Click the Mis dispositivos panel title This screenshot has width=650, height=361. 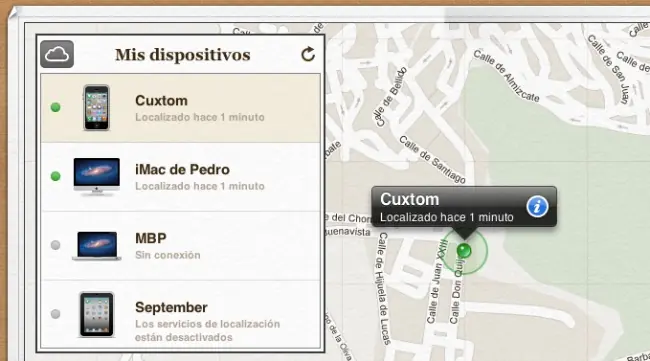tap(183, 55)
